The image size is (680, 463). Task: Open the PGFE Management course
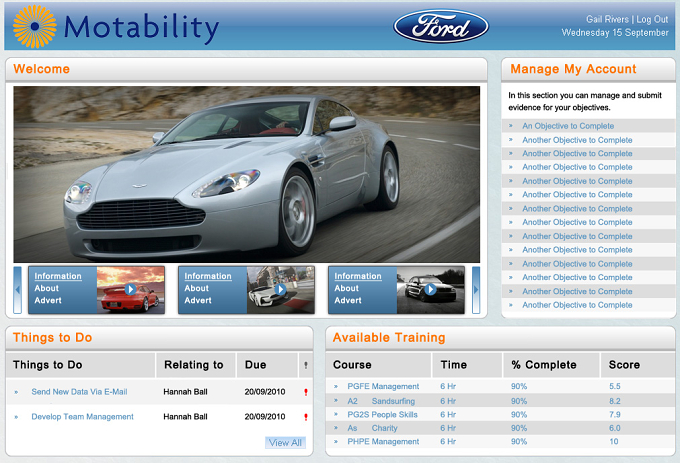pyautogui.click(x=383, y=386)
